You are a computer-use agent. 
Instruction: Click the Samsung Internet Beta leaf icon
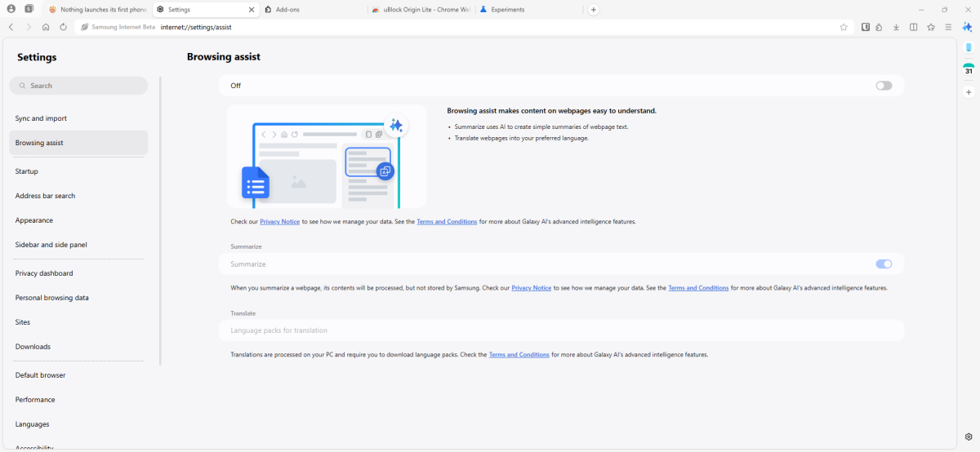point(84,27)
